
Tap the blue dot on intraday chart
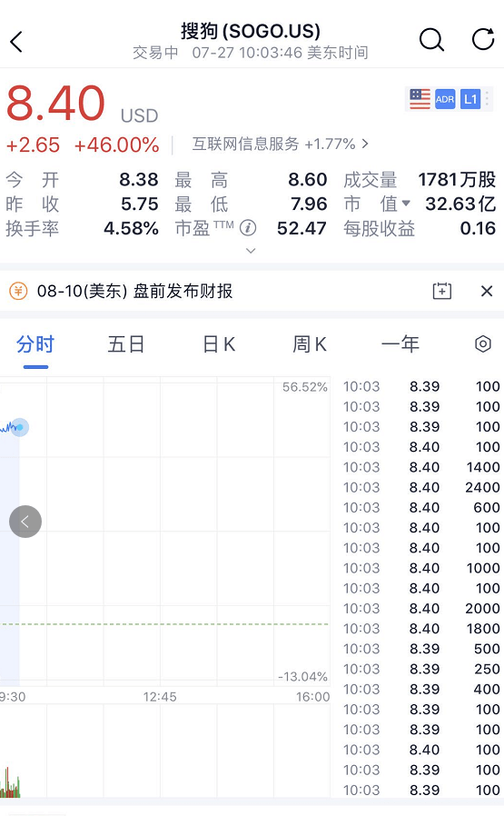pos(20,427)
